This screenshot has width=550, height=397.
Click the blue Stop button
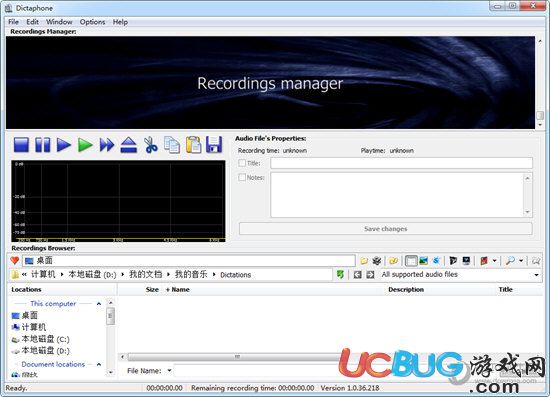(21, 144)
